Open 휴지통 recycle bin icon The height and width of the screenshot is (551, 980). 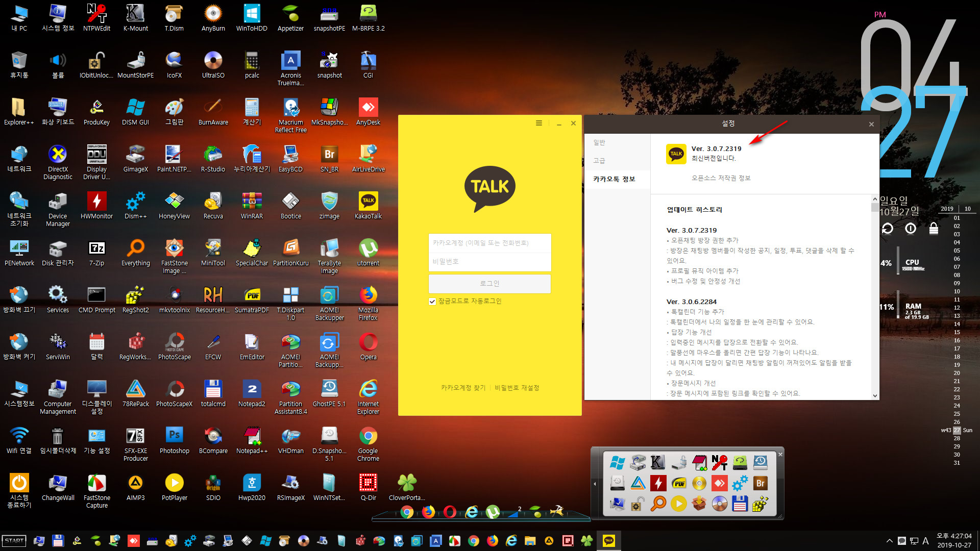19,64
